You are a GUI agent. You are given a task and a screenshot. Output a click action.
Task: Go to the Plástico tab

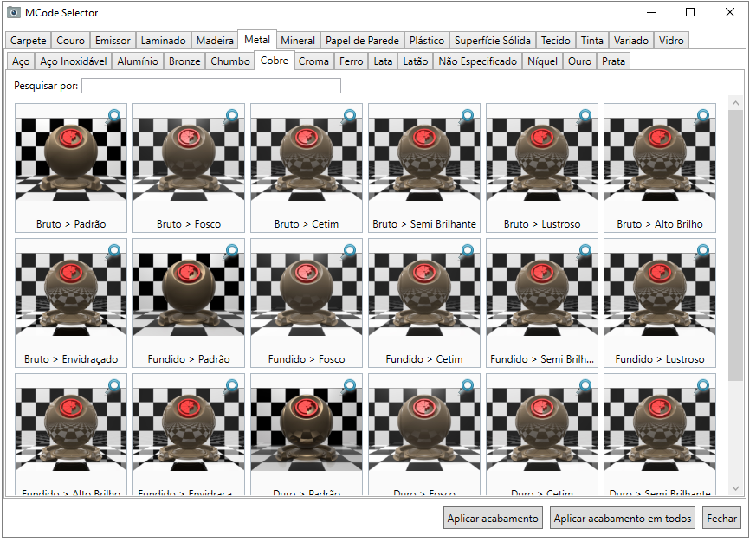coord(427,41)
